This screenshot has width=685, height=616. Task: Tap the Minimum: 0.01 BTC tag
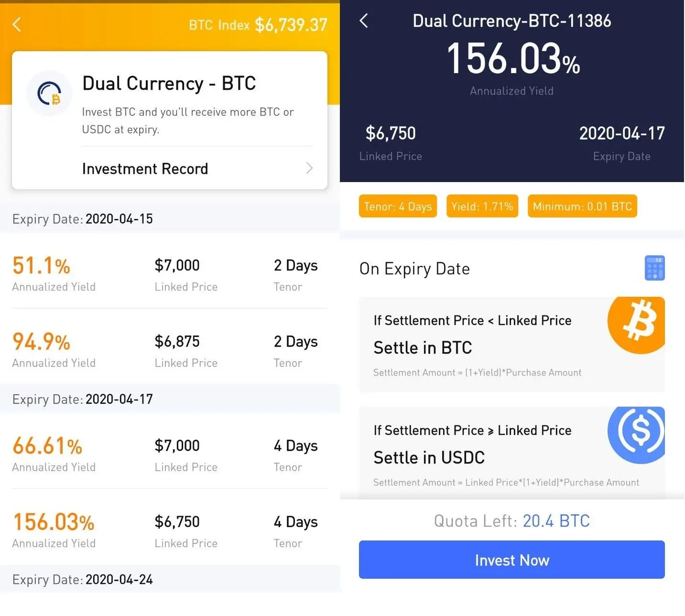[582, 206]
